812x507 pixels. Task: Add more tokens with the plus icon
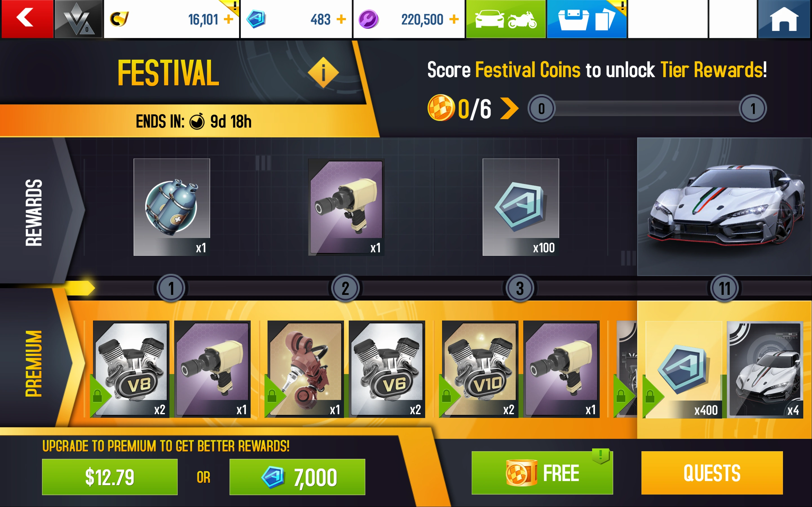(341, 19)
